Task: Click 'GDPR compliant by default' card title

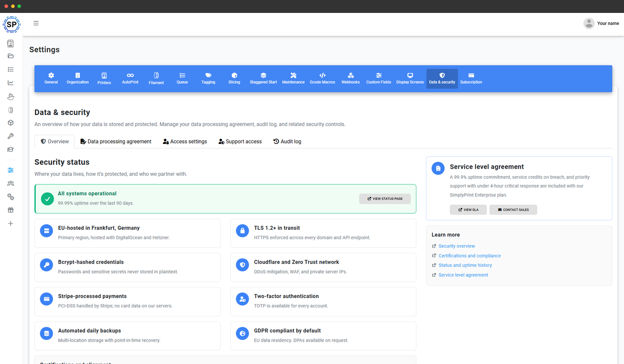Action: 287,331
